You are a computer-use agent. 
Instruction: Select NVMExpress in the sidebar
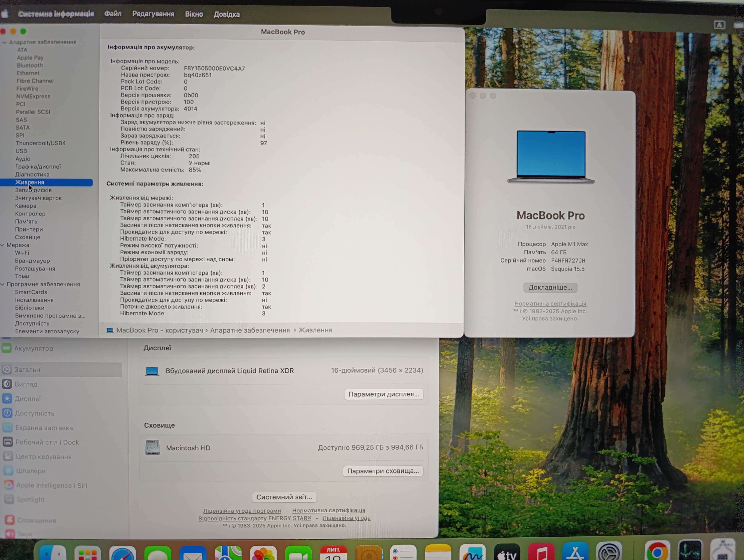pos(33,96)
